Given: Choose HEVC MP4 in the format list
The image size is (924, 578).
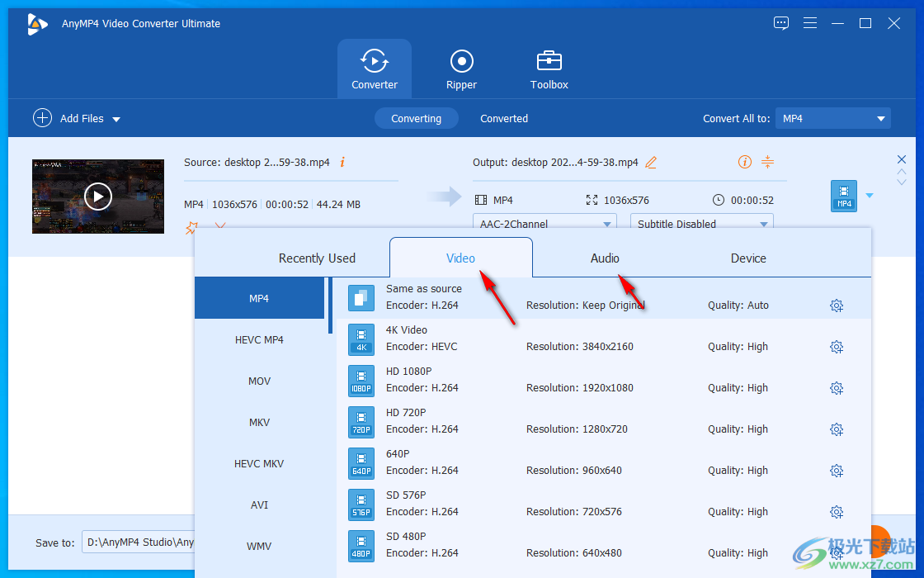Looking at the screenshot, I should pos(259,339).
